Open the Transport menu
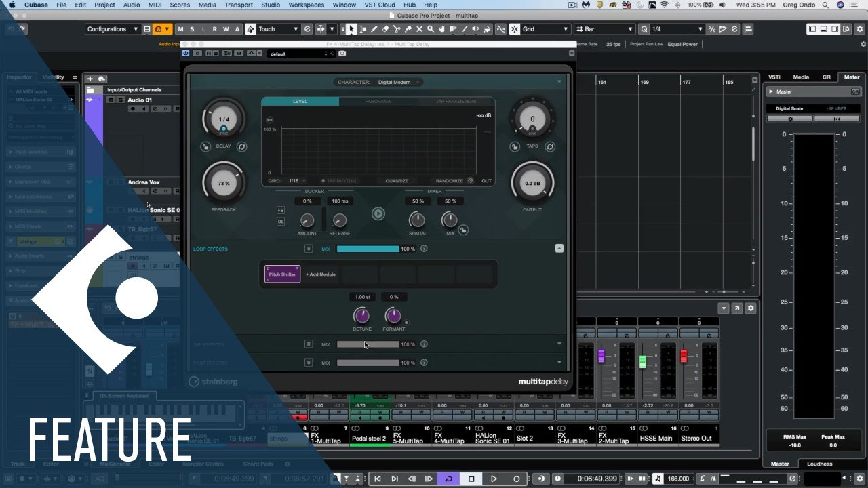This screenshot has width=868, height=488. pyautogui.click(x=239, y=5)
